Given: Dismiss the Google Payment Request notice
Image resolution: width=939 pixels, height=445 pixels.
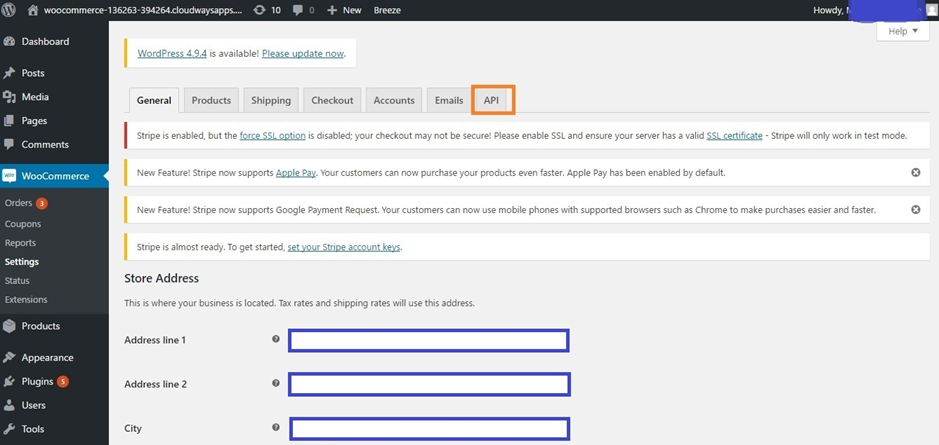Looking at the screenshot, I should [x=915, y=210].
